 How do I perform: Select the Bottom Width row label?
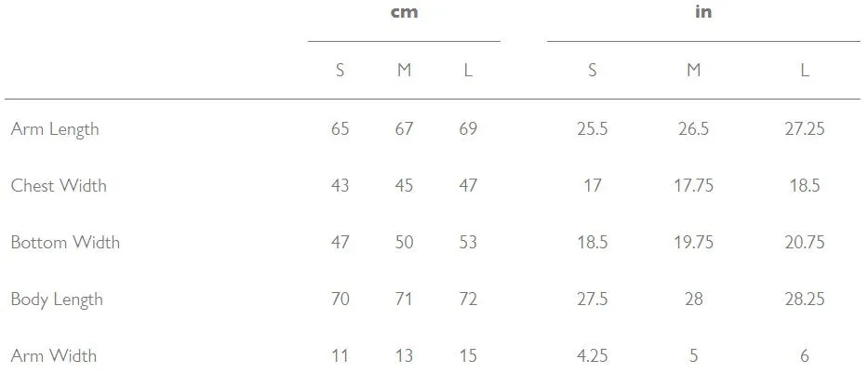65,243
